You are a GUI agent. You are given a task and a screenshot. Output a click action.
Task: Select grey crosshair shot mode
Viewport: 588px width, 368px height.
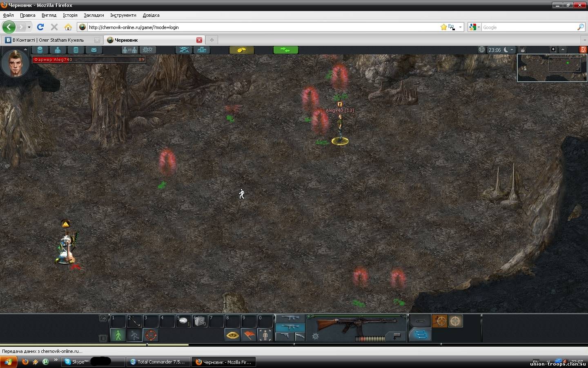click(455, 321)
